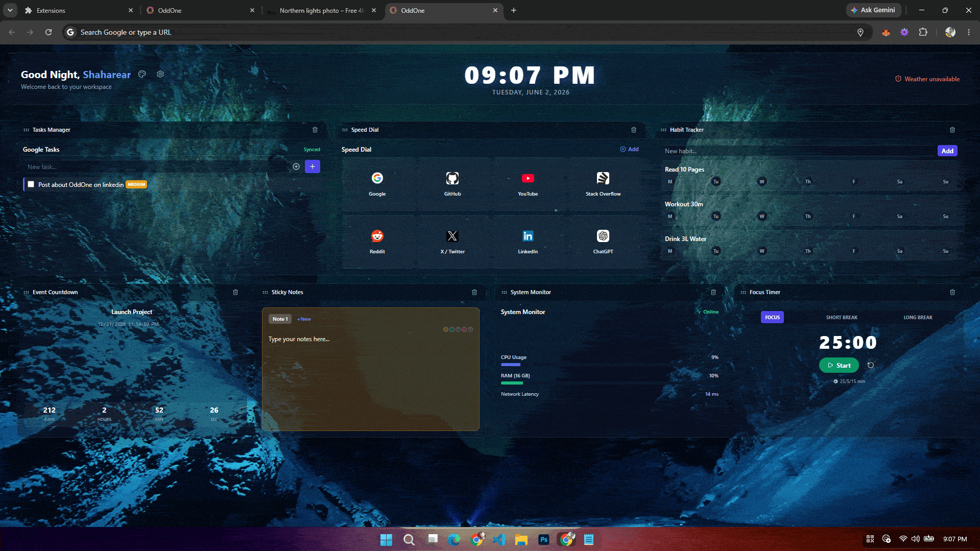The width and height of the screenshot is (980, 551).
Task: Remove the Habit Tracker widget via its trash icon
Action: click(952, 130)
